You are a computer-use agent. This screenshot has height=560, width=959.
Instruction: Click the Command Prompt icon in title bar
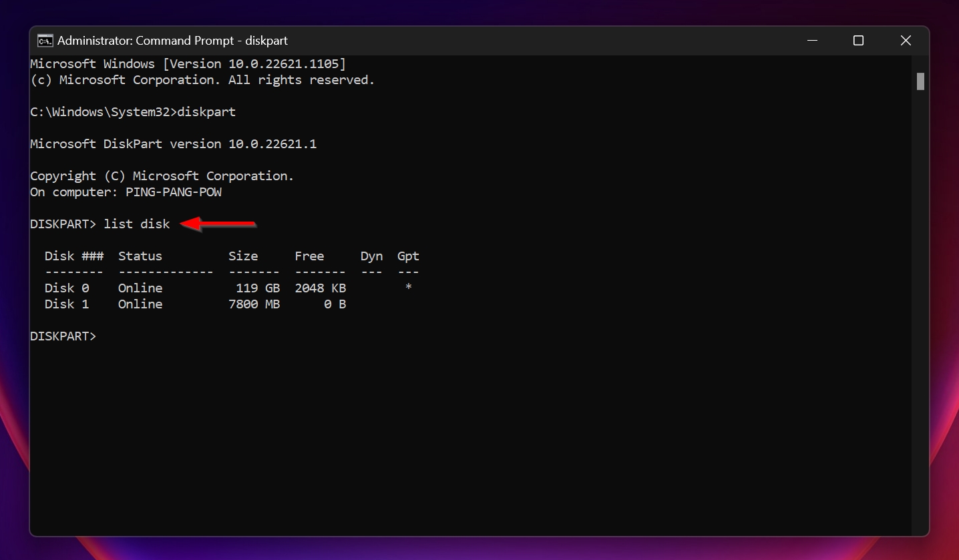coord(45,41)
